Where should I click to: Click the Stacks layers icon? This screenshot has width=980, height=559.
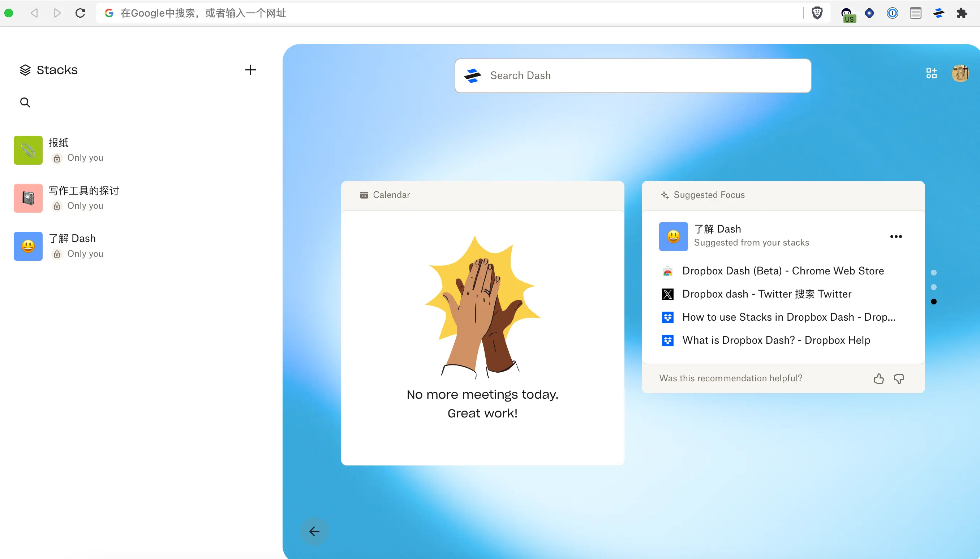point(25,70)
